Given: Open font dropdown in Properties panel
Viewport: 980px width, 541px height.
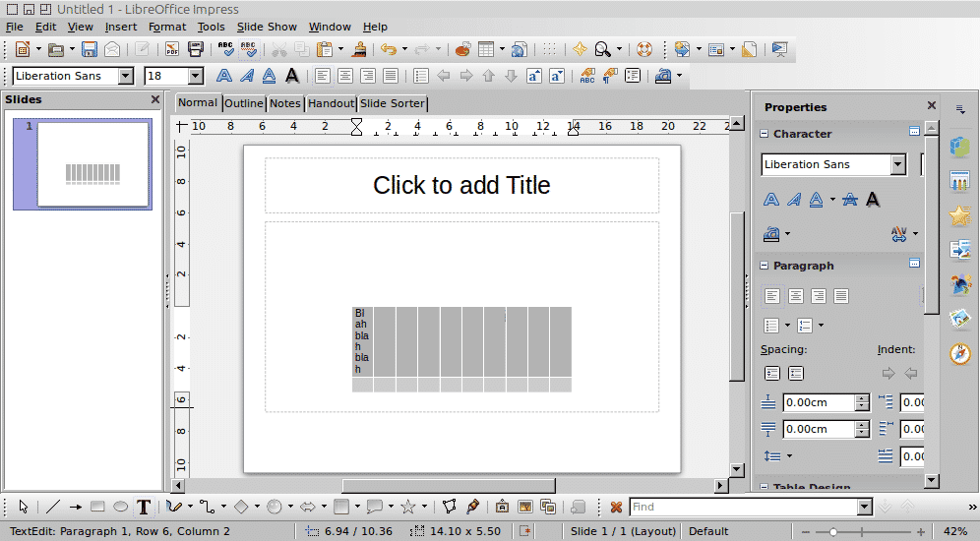Looking at the screenshot, I should click(898, 165).
